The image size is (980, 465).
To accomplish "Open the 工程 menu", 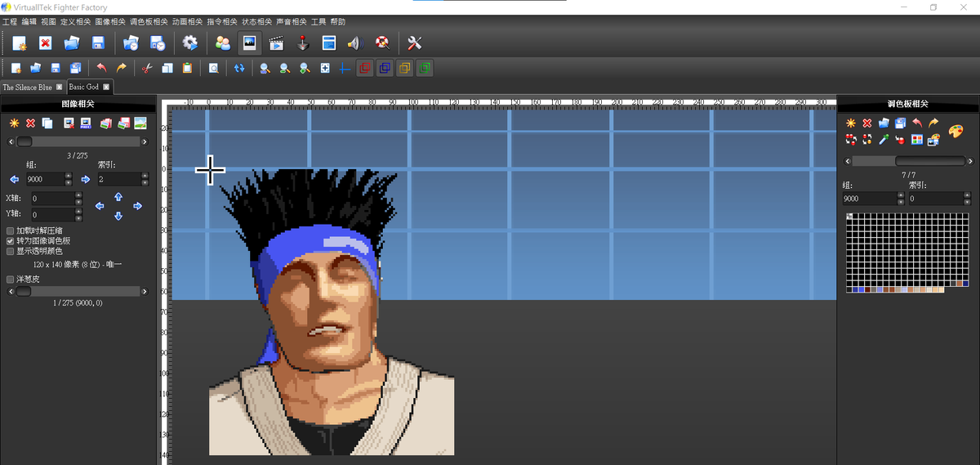I will click(10, 21).
